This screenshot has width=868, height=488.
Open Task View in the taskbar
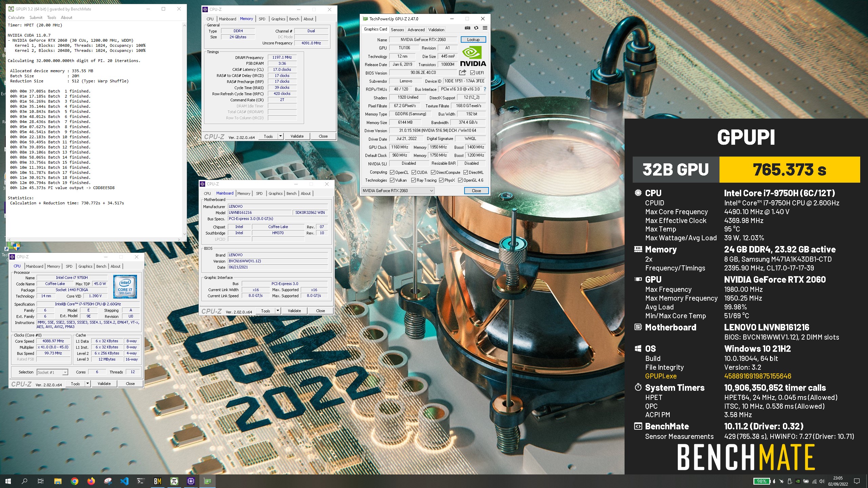click(41, 481)
